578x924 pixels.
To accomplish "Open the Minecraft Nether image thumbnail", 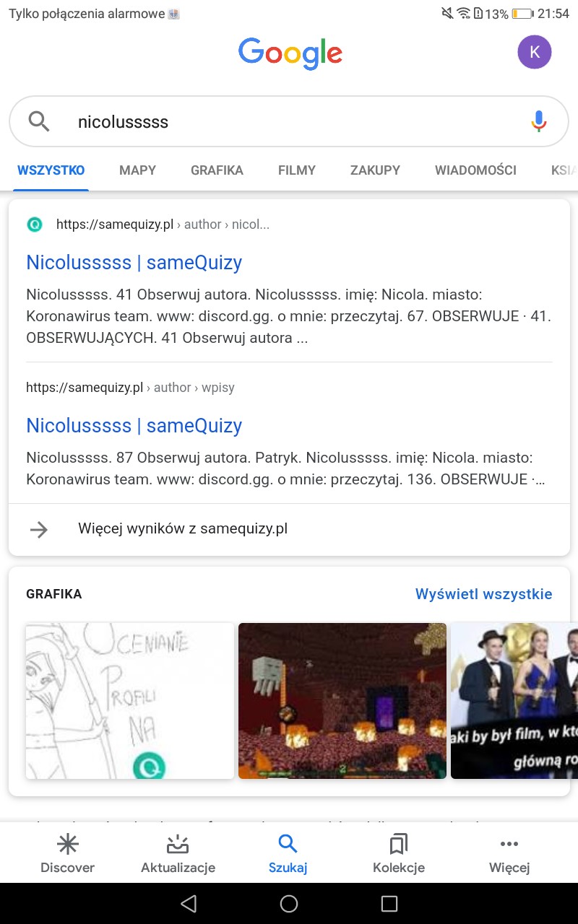I will [x=342, y=701].
